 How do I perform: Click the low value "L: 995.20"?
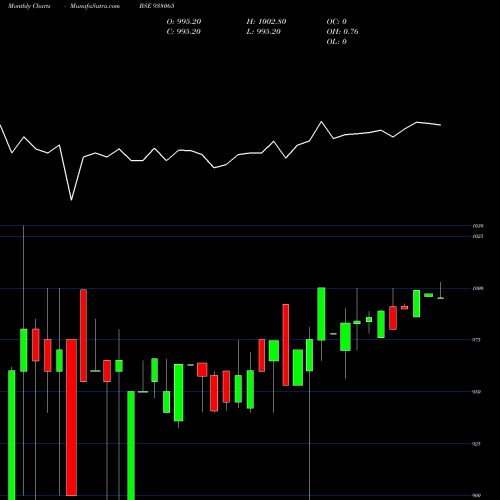tap(264, 32)
